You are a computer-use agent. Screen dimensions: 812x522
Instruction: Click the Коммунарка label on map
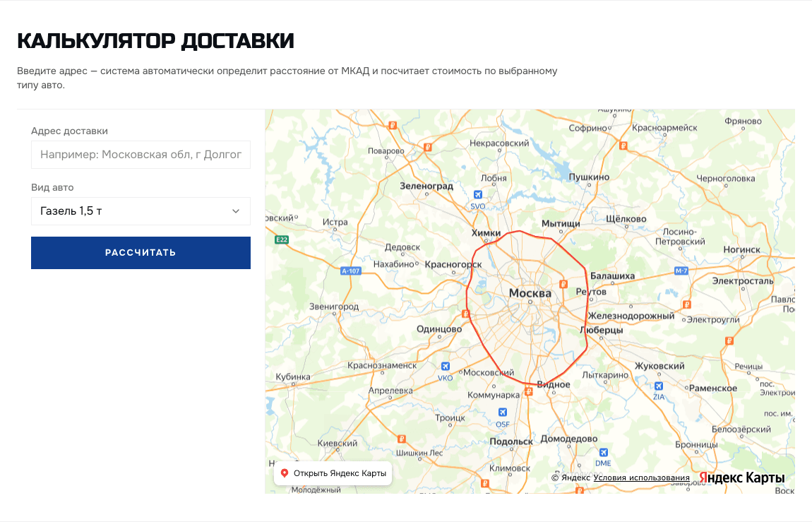[494, 395]
